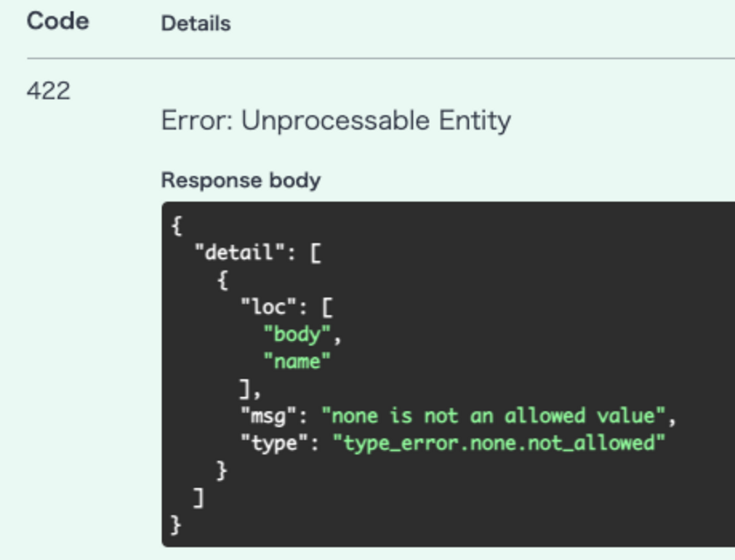735x560 pixels.
Task: Click the final closing brace of the JSON
Action: pos(176,525)
